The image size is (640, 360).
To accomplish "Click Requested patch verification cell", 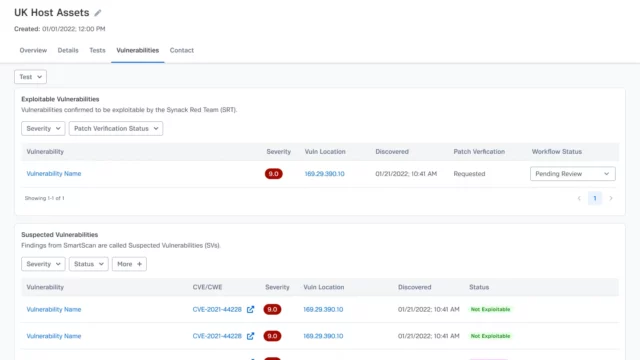I will pos(469,174).
